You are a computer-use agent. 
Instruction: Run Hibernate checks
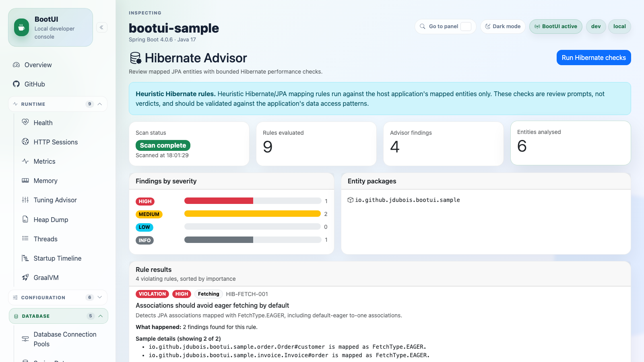coord(594,58)
